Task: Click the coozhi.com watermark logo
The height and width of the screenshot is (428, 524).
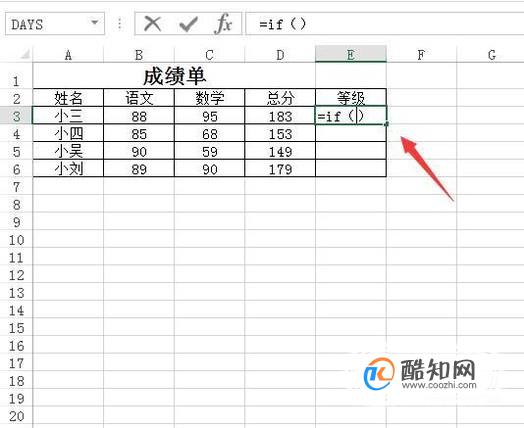Action: (420, 374)
